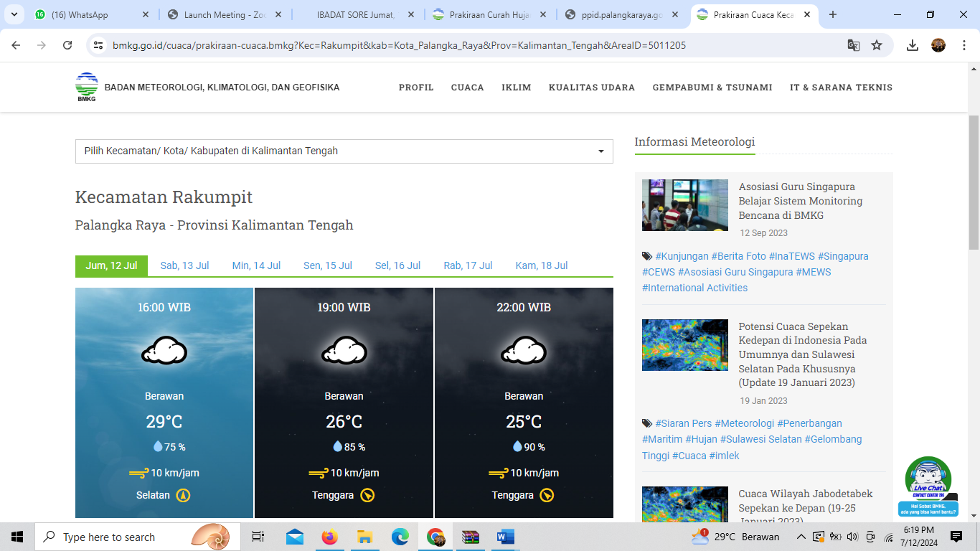This screenshot has height=551, width=980.
Task: Open File Explorer from taskbar
Action: [364, 537]
